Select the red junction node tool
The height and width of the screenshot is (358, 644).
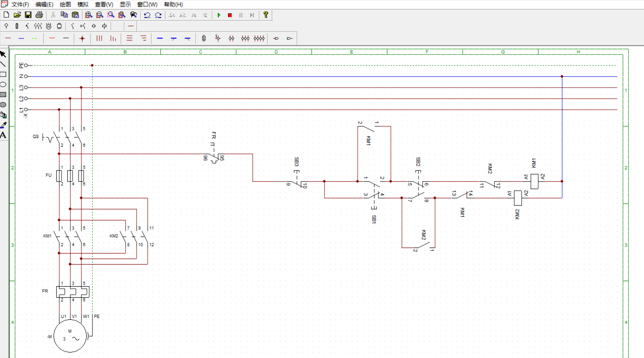click(x=82, y=38)
